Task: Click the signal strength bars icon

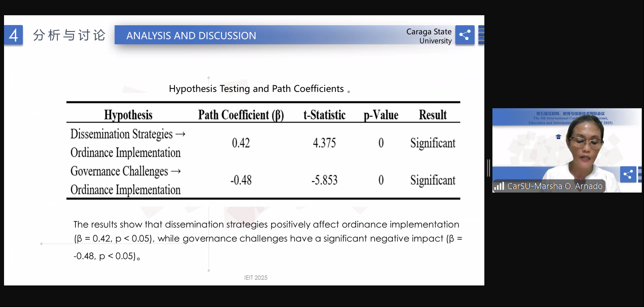Action: pyautogui.click(x=499, y=186)
